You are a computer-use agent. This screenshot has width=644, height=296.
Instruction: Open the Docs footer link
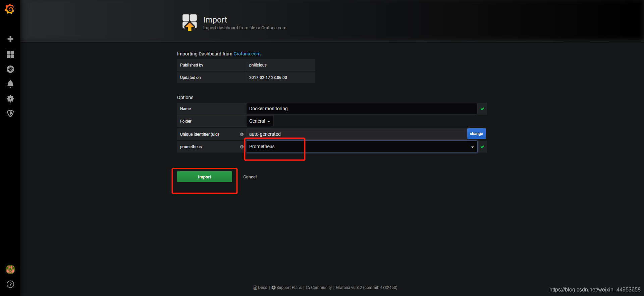tap(260, 288)
